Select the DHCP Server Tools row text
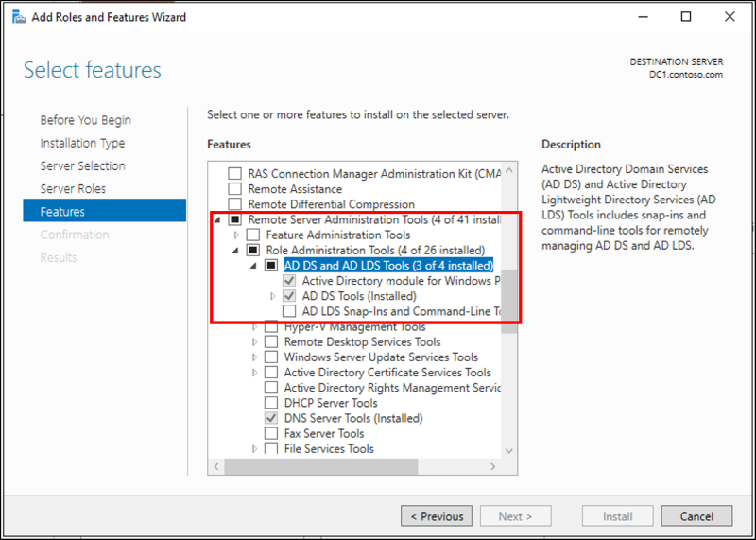The height and width of the screenshot is (540, 756). 331,403
